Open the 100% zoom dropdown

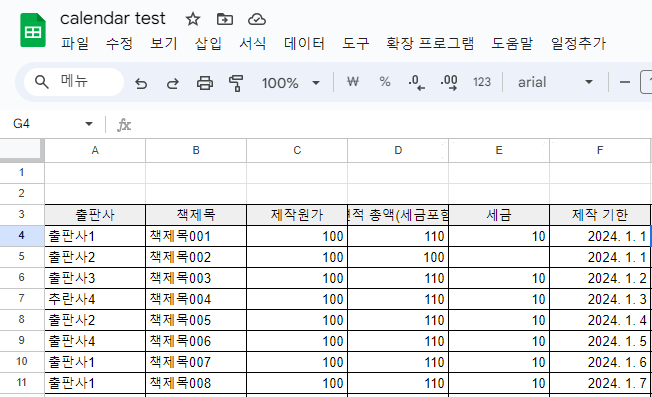291,83
